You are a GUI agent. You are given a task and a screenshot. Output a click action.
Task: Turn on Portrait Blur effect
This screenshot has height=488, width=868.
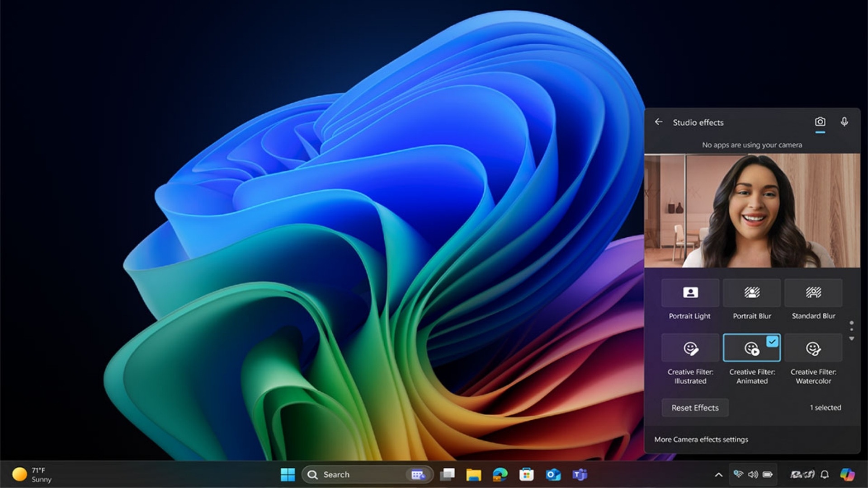(752, 293)
